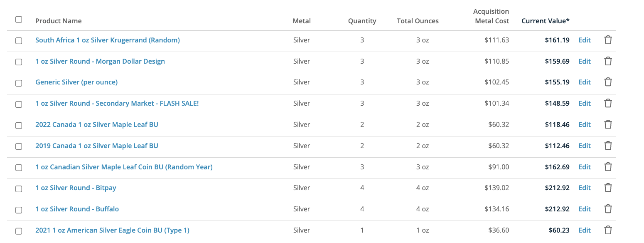Delete the 2019 Canada Maple Leaf row
644x243 pixels.
[x=608, y=146]
